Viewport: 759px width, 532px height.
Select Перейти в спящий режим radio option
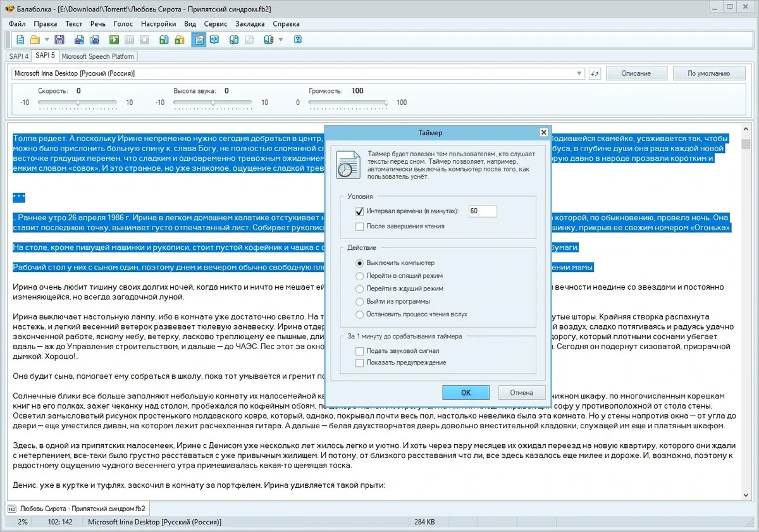[x=360, y=276]
